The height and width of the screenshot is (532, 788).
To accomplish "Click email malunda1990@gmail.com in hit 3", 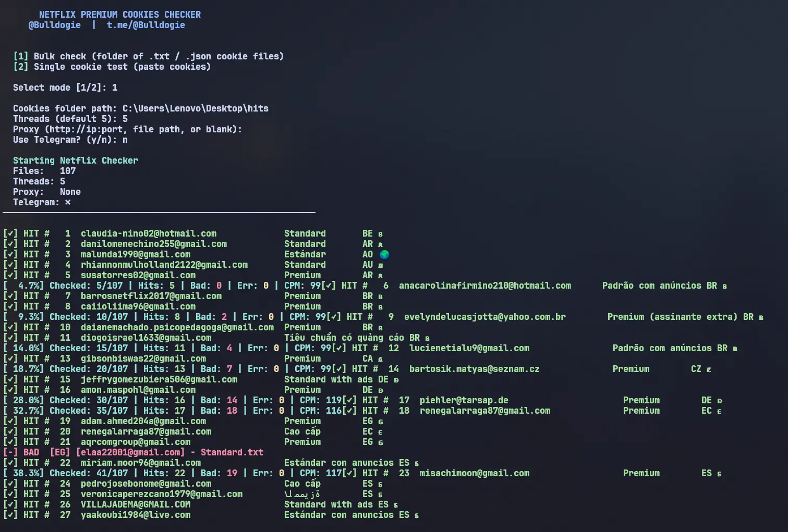I will (136, 254).
